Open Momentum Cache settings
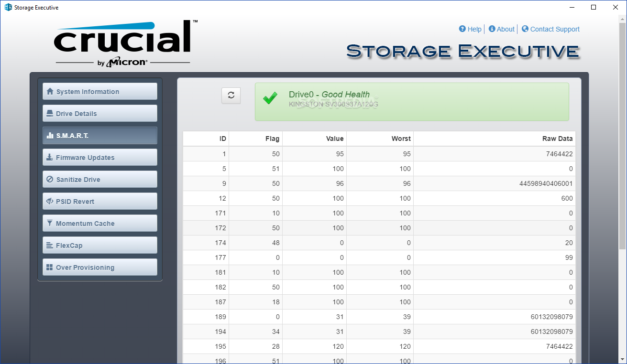 tap(100, 223)
